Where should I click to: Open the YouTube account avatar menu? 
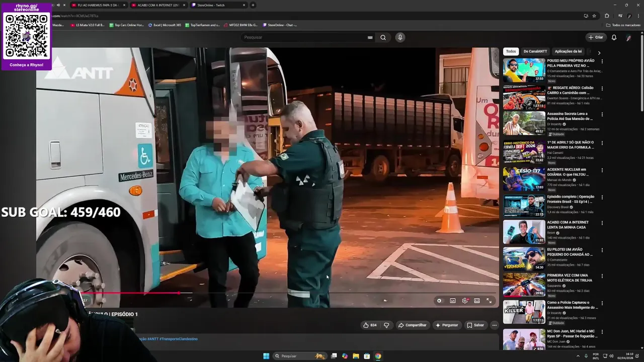(x=628, y=37)
